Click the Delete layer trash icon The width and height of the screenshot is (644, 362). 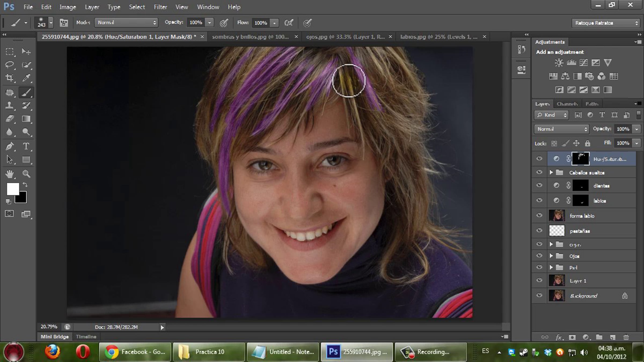(626, 337)
